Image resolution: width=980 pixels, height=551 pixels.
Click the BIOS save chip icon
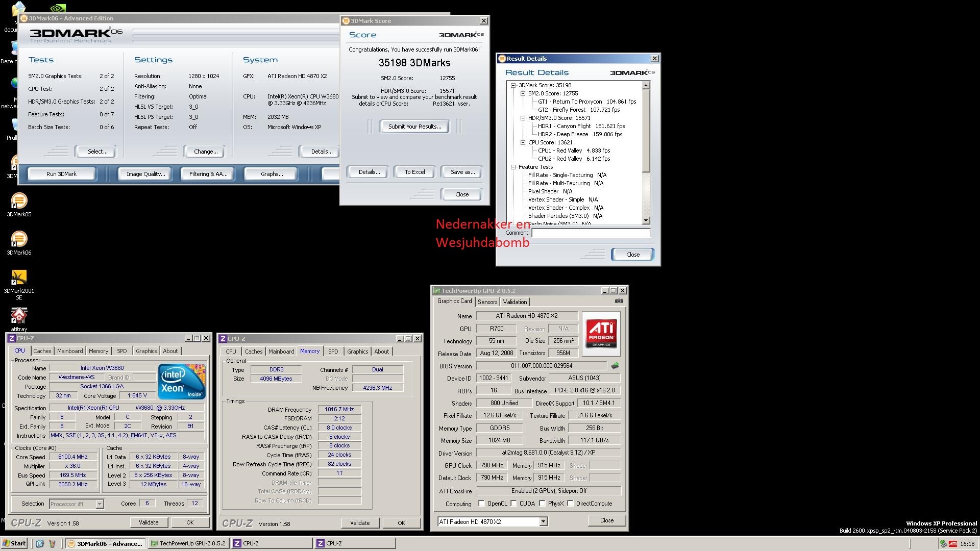tap(615, 366)
